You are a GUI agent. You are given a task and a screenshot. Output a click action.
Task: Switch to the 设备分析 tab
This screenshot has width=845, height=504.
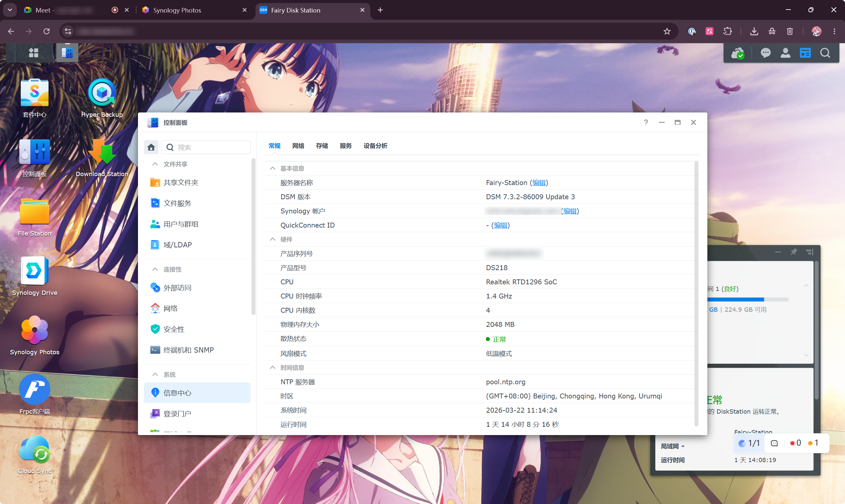375,146
